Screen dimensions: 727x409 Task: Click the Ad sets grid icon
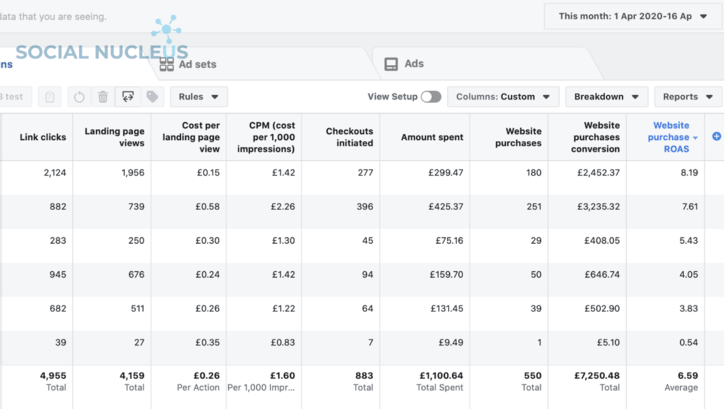point(167,64)
